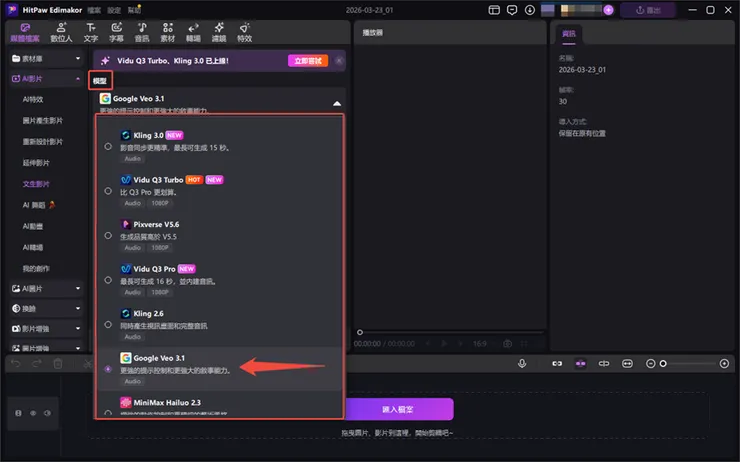Select the Google Veo 3.1 radio button

click(x=108, y=369)
